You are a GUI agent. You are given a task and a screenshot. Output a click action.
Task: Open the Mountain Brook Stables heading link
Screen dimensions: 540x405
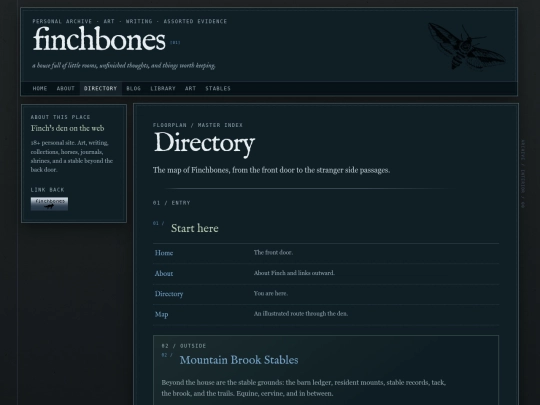point(239,360)
